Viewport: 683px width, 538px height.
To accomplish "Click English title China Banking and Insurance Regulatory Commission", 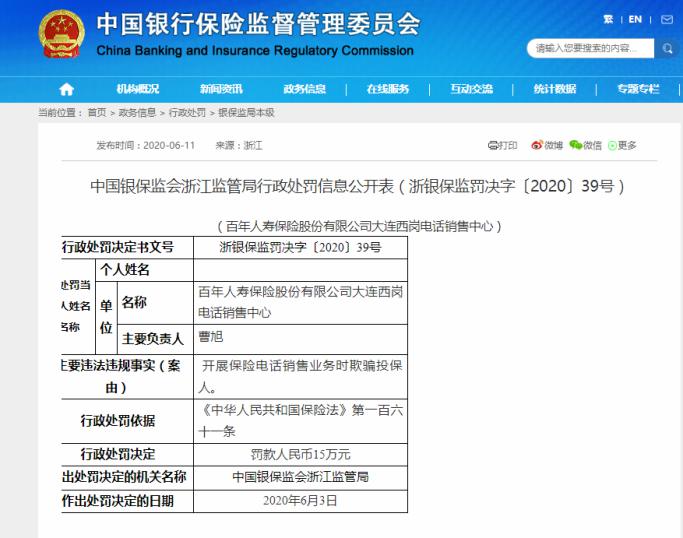I will pos(255,51).
